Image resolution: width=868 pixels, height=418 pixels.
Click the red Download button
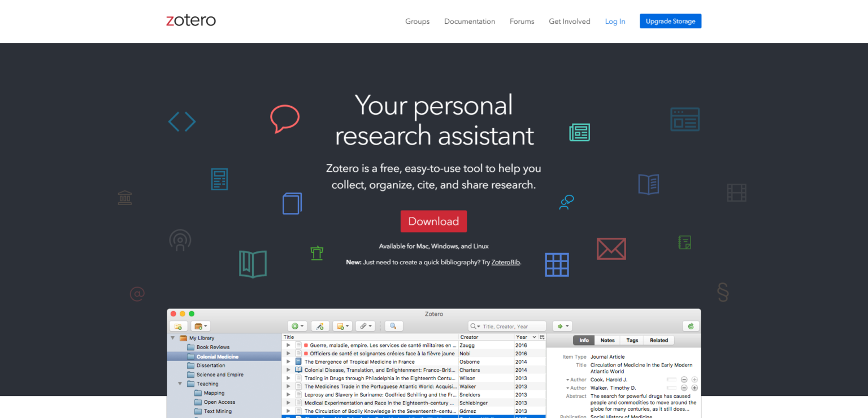coord(433,221)
